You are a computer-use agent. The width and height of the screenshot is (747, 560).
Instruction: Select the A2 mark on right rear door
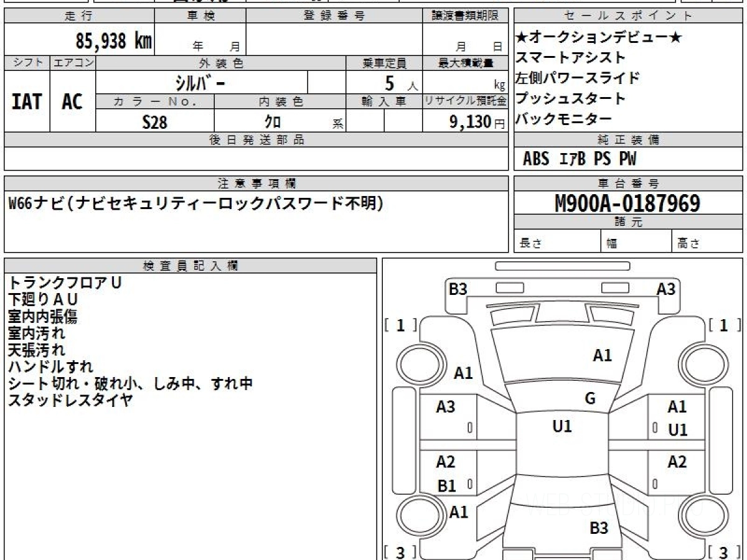point(677,462)
